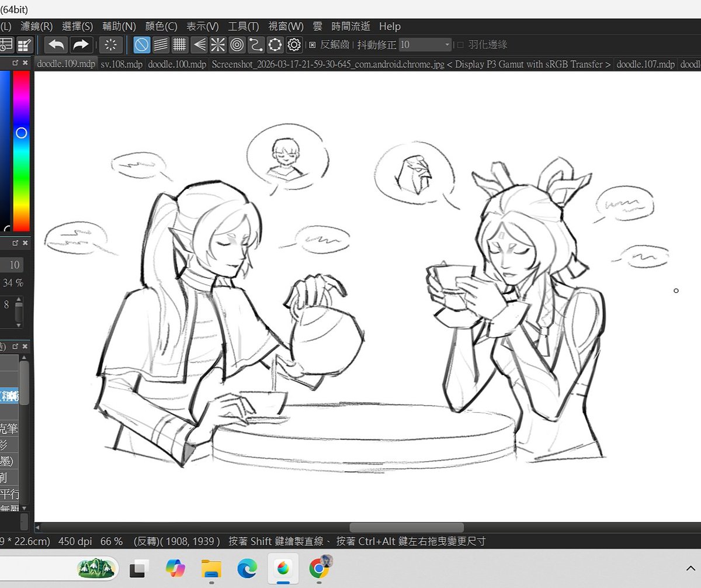The height and width of the screenshot is (588, 701).
Task: Click the snowy landscape search highlight icon
Action: point(98,568)
